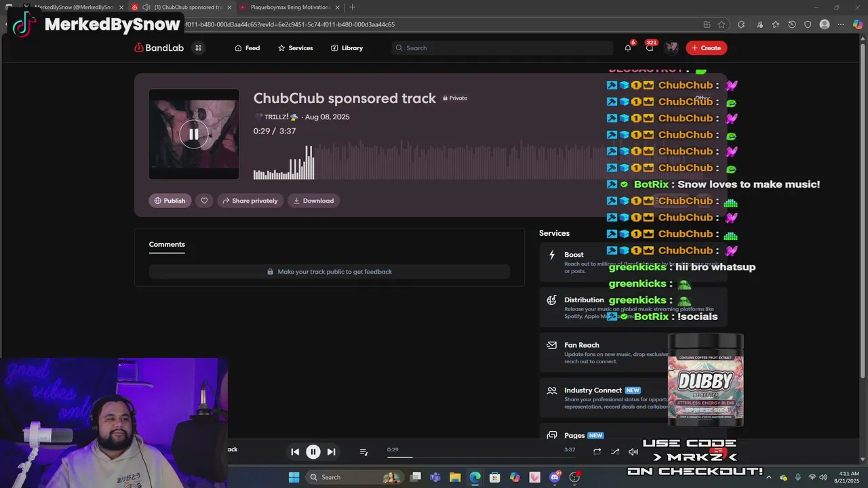868x488 pixels.
Task: Open a new browser tab
Action: (352, 7)
